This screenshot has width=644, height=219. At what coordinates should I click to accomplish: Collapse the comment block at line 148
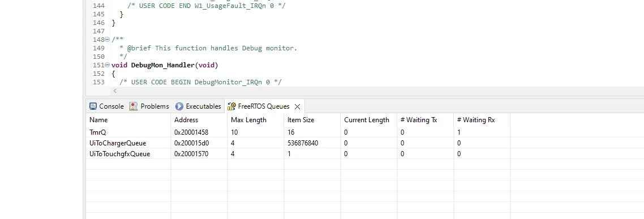point(108,40)
